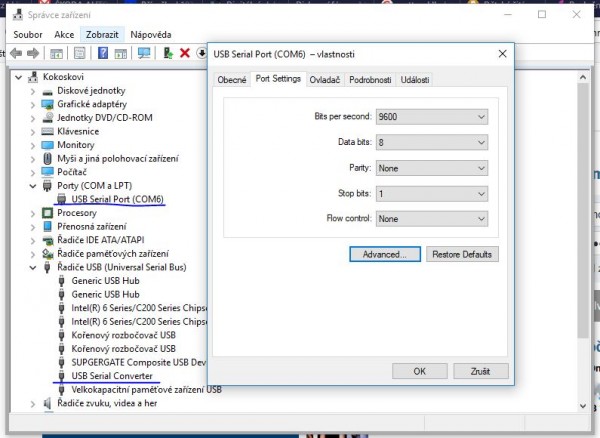This screenshot has width=600, height=438.
Task: Open the Zobrazit menu
Action: pos(100,34)
